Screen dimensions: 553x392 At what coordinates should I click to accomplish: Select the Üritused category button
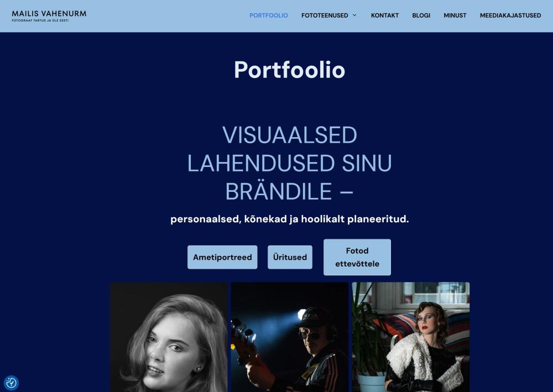coord(290,257)
